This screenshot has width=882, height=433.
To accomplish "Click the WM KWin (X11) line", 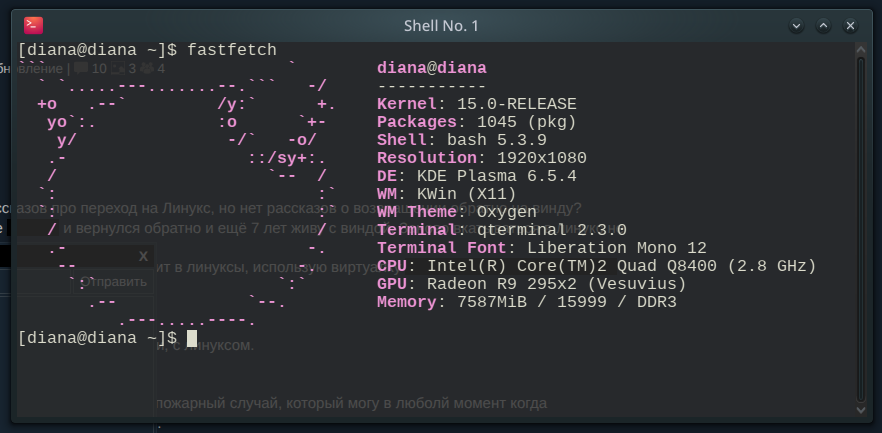I will [441, 194].
